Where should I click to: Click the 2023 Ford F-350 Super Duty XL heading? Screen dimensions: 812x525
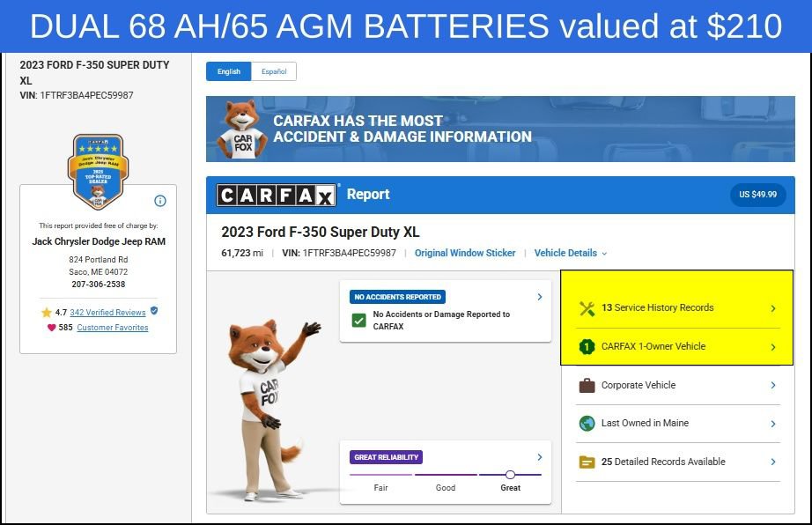pos(320,232)
